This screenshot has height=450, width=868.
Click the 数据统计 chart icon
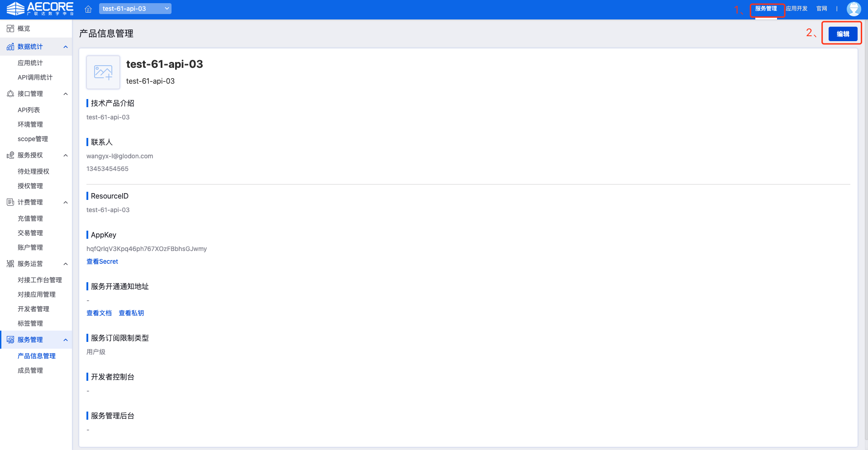coord(10,47)
